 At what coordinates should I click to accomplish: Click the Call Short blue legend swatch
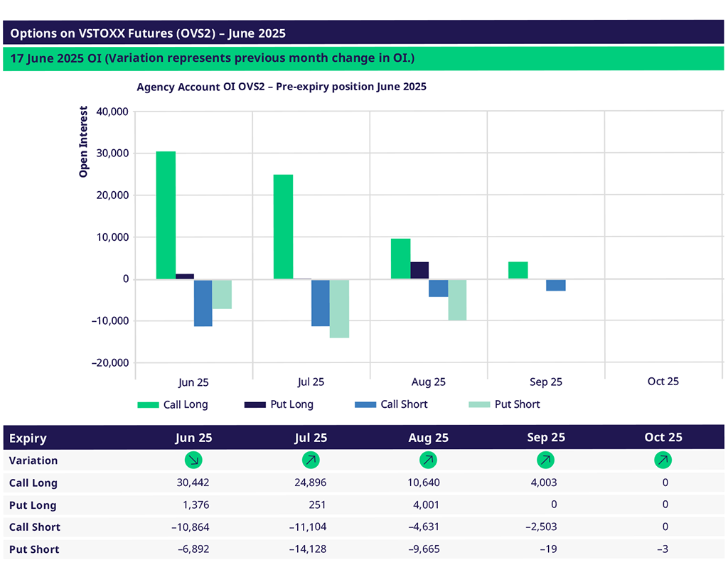[x=365, y=405]
